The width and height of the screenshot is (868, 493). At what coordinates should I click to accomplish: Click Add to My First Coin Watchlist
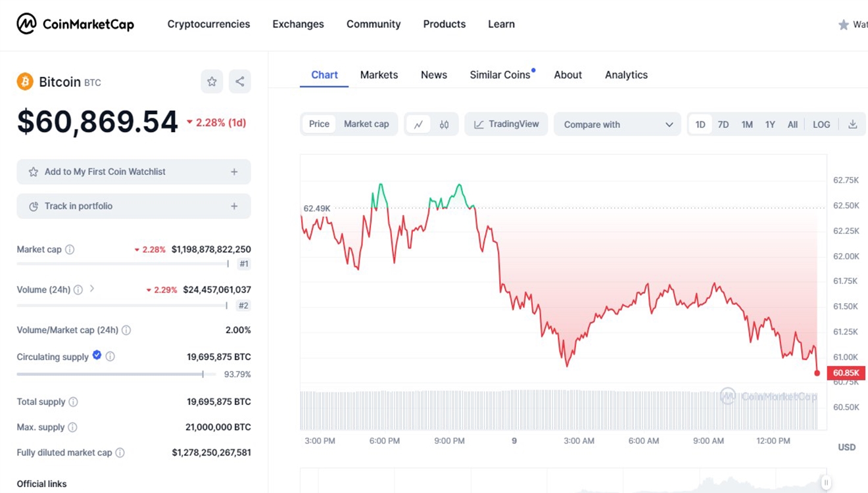133,172
